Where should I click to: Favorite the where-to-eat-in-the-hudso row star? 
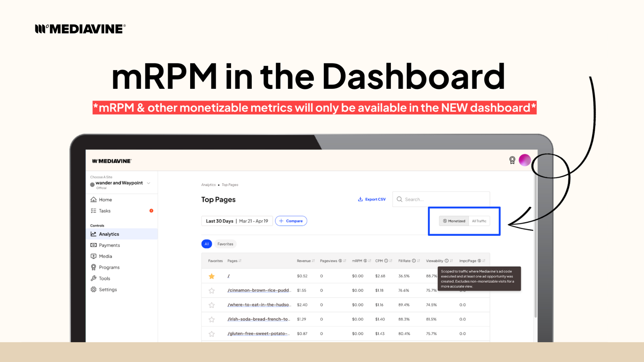coord(212,305)
